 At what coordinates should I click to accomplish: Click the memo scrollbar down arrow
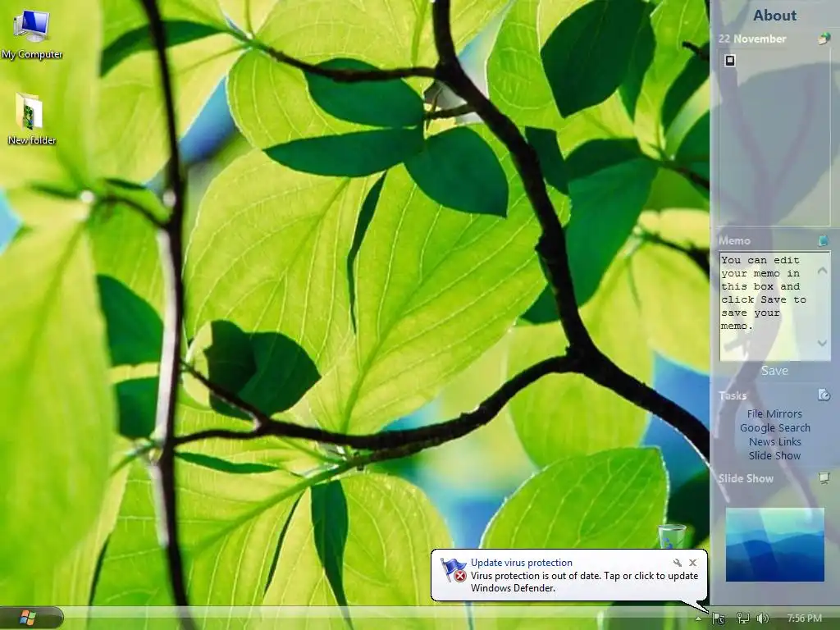click(x=822, y=343)
